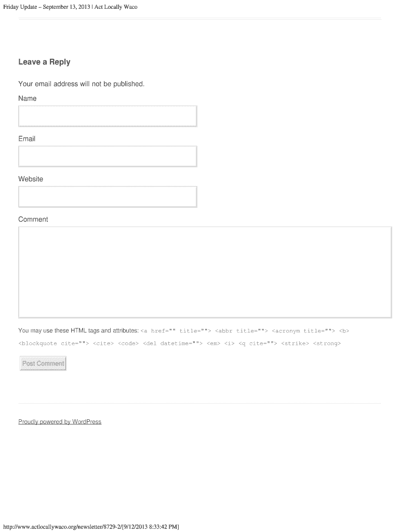400x532 pixels.
Task: Focus the Email text box
Action: pos(108,156)
